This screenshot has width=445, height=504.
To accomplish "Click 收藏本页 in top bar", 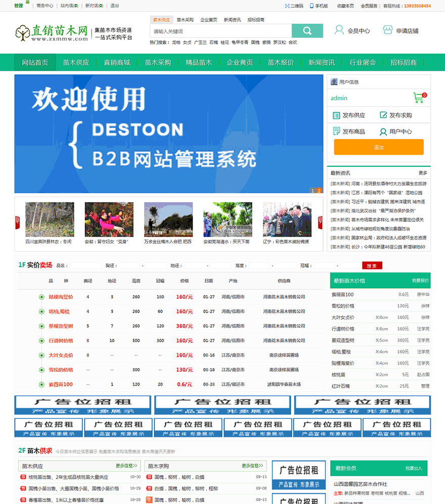I will [x=345, y=6].
